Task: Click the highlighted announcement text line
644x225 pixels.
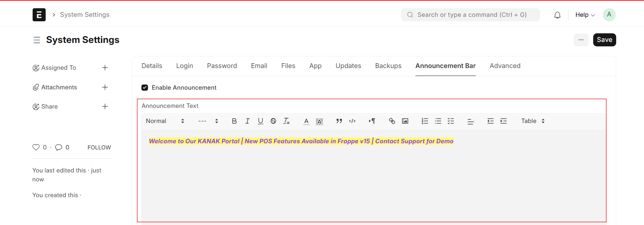Action: (301, 141)
